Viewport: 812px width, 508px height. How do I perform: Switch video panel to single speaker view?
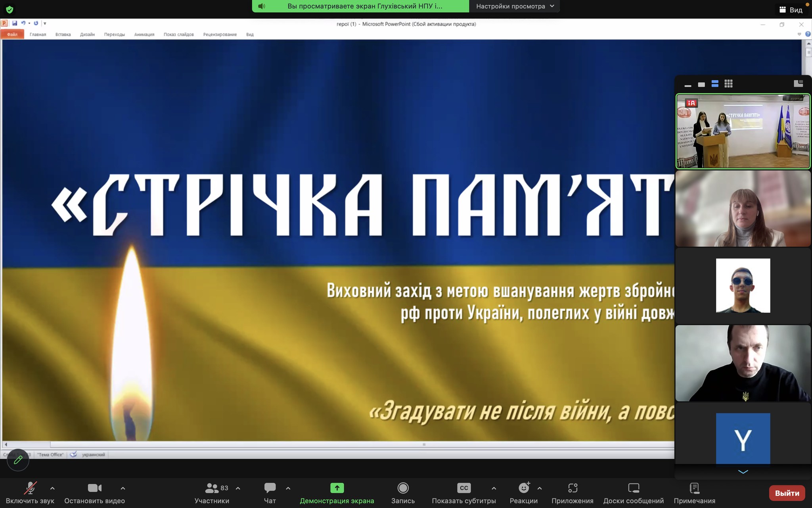click(x=701, y=84)
